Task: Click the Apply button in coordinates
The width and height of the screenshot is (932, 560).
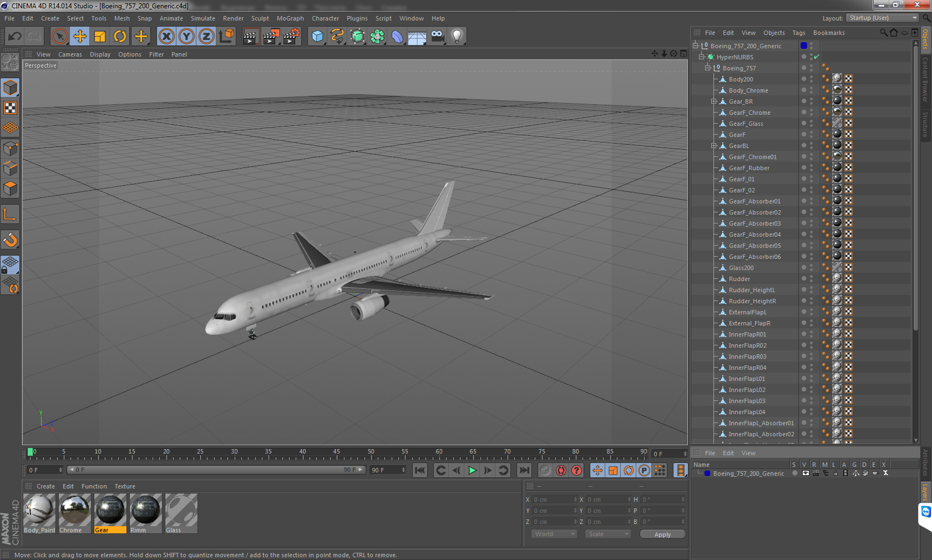Action: 662,534
